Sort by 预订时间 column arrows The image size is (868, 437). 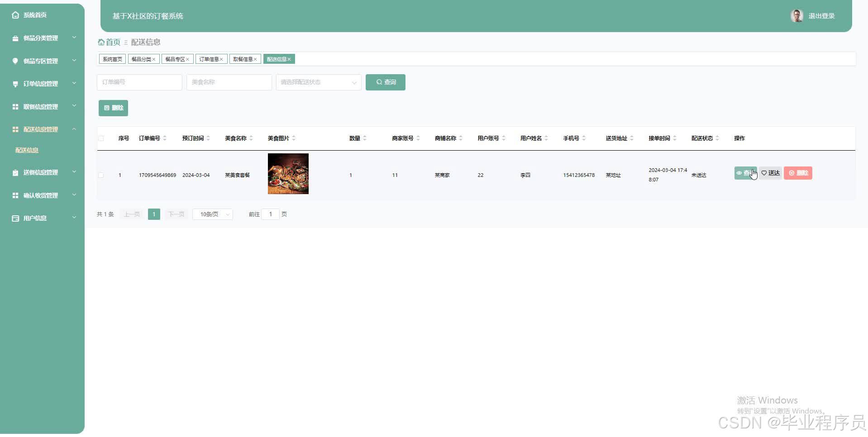(x=208, y=138)
